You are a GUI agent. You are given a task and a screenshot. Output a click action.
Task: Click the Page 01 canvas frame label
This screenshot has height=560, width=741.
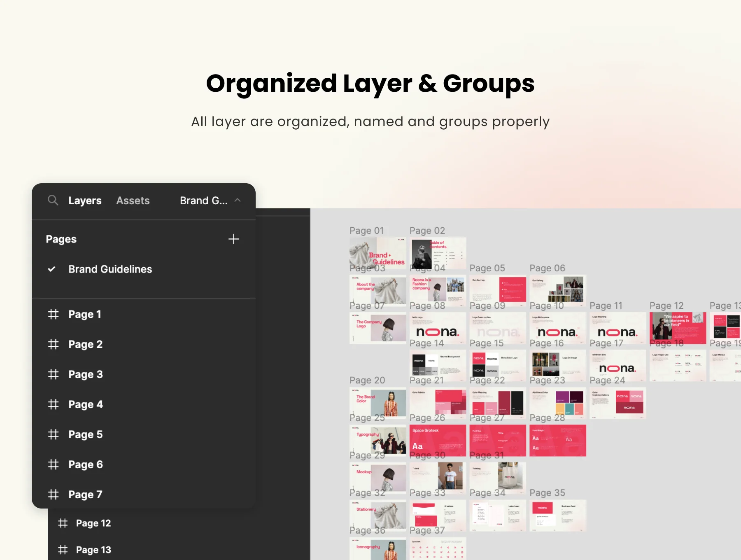pyautogui.click(x=366, y=231)
